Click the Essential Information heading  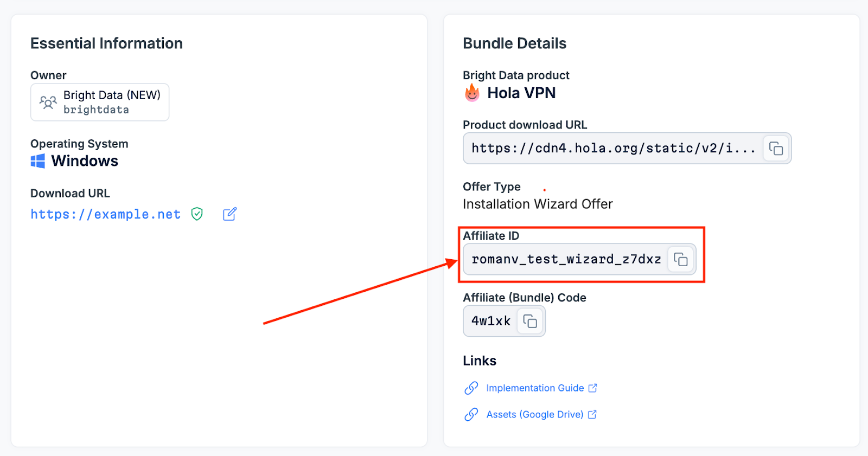106,43
